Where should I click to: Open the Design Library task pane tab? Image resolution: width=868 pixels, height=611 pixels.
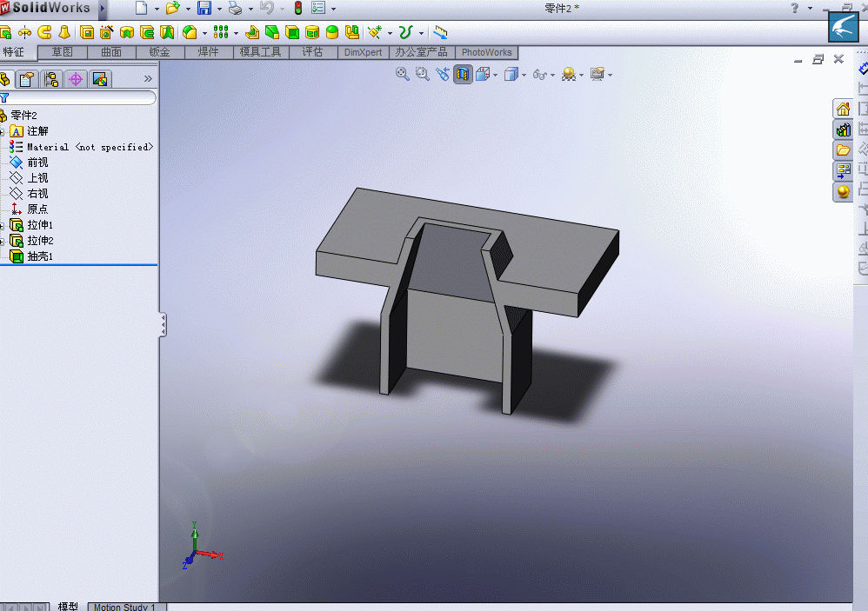843,130
